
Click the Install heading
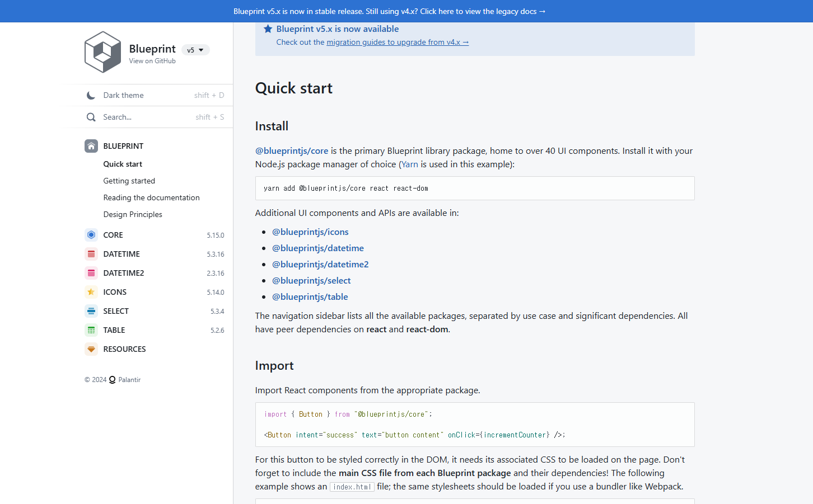(272, 126)
